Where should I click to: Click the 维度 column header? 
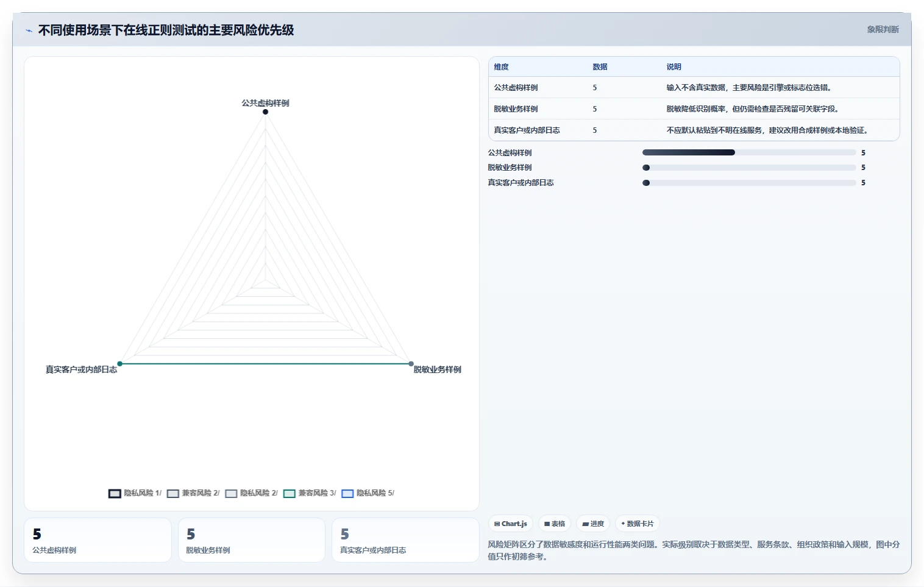pyautogui.click(x=501, y=67)
